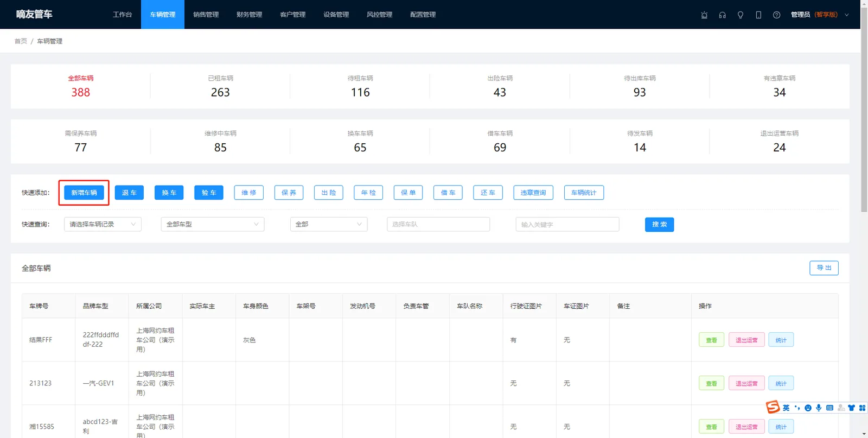Viewport: 868px width, 438px height.
Task: Open the Sogou emoji smiley icon
Action: point(808,408)
